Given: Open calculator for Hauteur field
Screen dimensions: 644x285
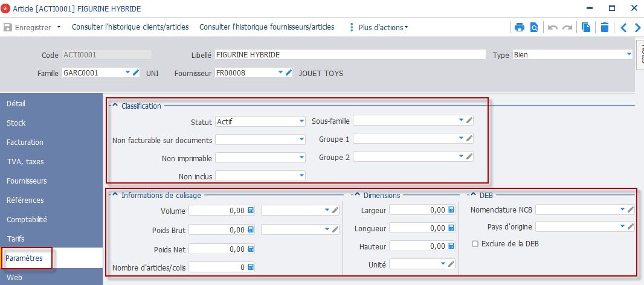Looking at the screenshot, I should click(451, 246).
